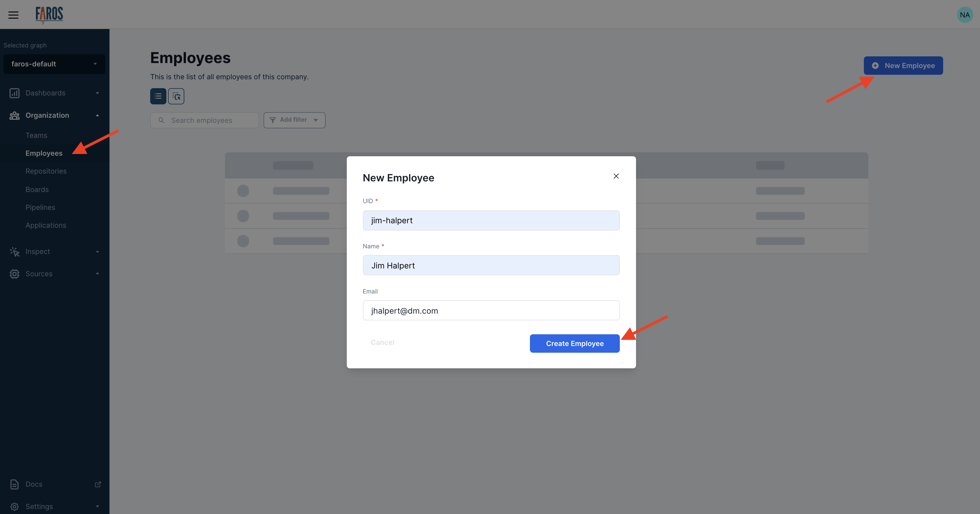The image size is (980, 514).
Task: Collapse the Organization section
Action: 97,115
